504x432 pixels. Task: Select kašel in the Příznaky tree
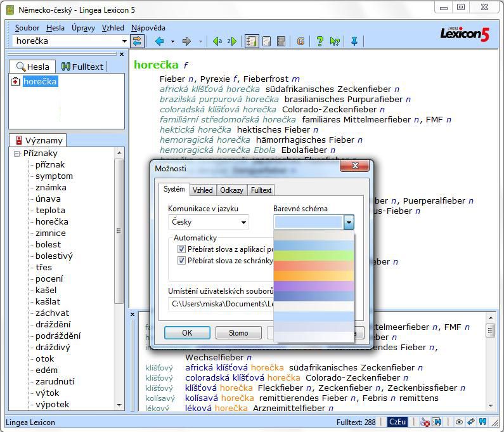tap(46, 290)
